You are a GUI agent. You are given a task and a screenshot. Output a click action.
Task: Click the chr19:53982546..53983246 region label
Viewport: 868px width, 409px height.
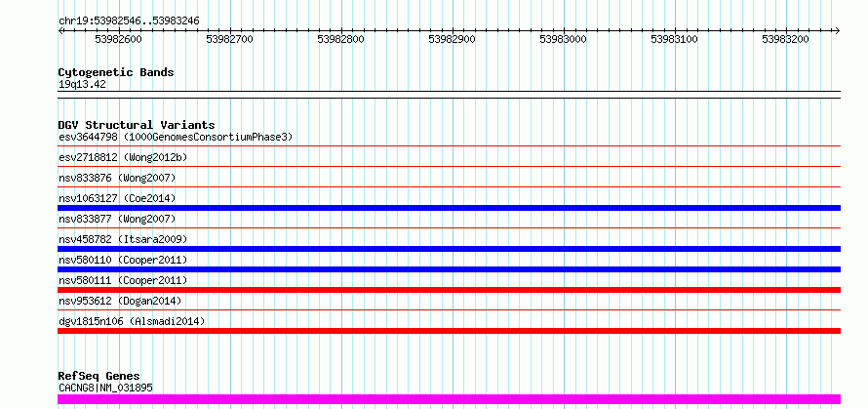click(129, 21)
